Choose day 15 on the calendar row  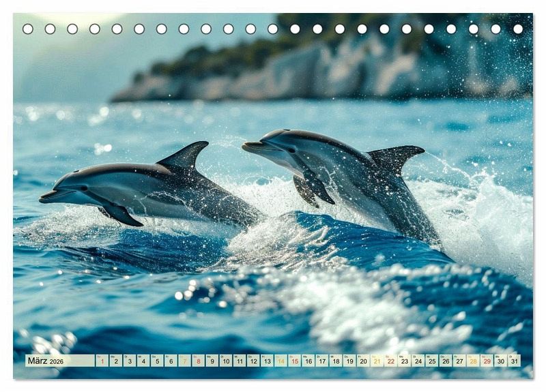294,361
